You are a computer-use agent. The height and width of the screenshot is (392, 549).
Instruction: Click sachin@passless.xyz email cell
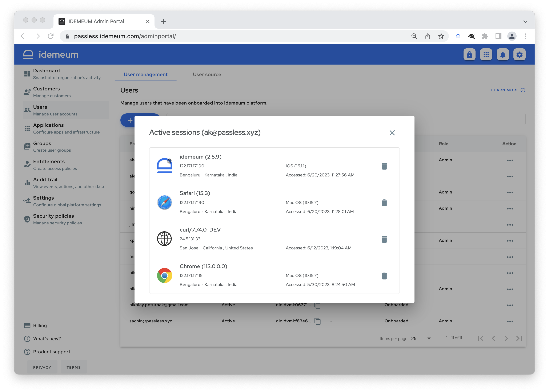pyautogui.click(x=151, y=321)
